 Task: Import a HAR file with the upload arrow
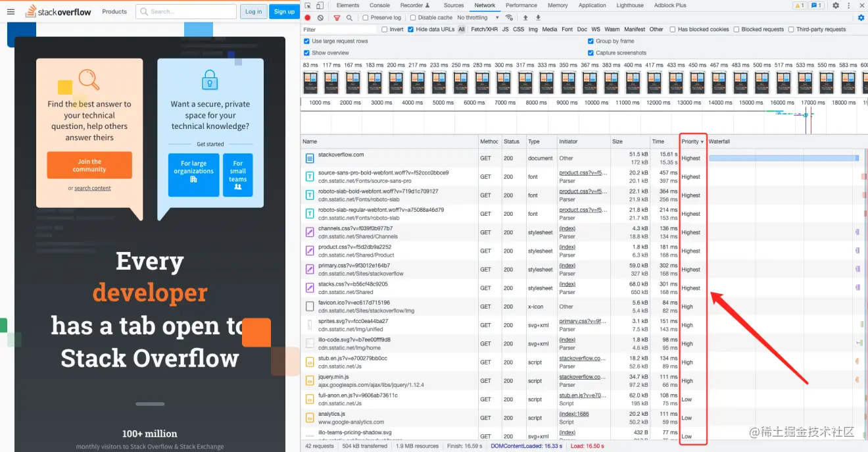point(525,18)
